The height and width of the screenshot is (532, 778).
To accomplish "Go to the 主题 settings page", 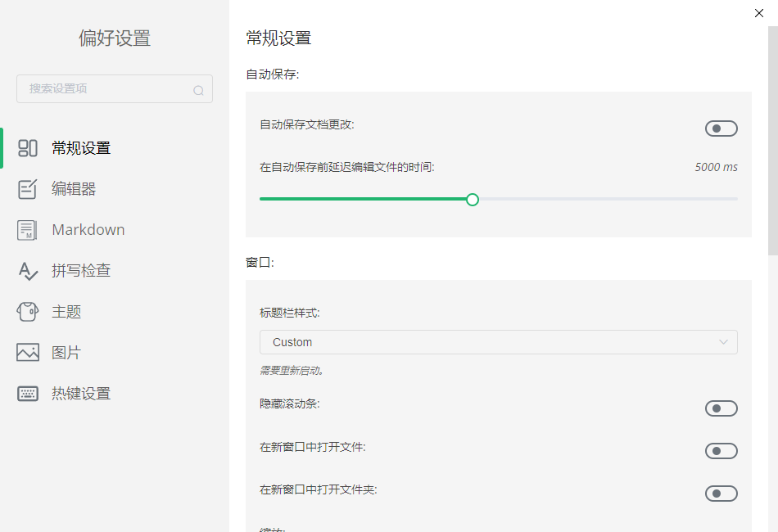I will point(66,312).
